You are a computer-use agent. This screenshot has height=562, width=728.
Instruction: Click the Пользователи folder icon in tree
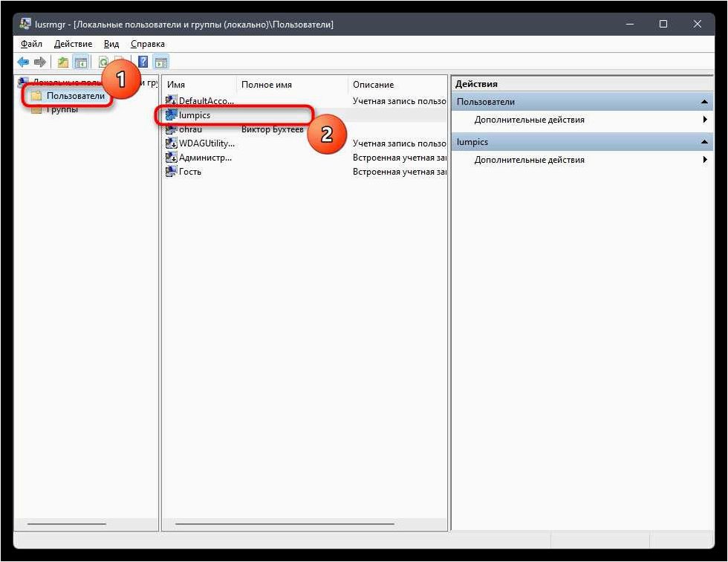[36, 96]
